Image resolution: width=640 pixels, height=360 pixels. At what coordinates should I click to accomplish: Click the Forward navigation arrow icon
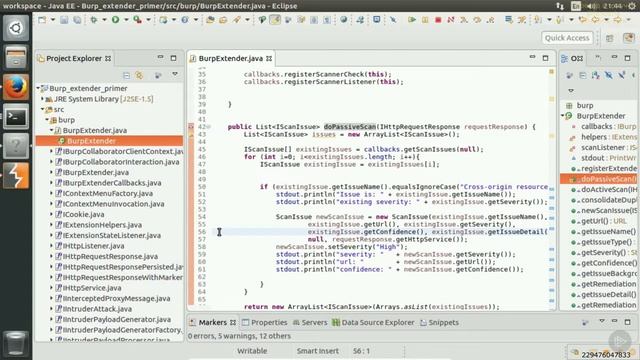(618, 20)
